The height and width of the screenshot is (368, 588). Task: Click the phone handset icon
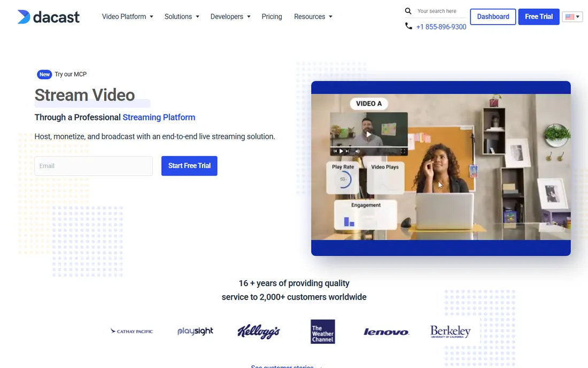point(408,26)
